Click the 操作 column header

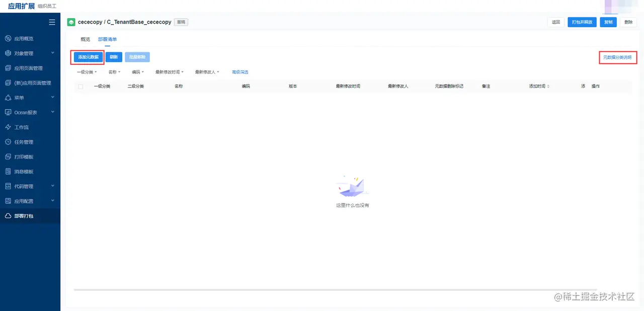596,87
